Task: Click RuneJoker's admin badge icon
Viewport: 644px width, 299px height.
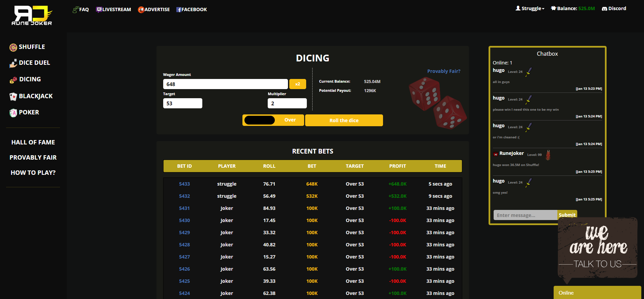Action: point(495,154)
